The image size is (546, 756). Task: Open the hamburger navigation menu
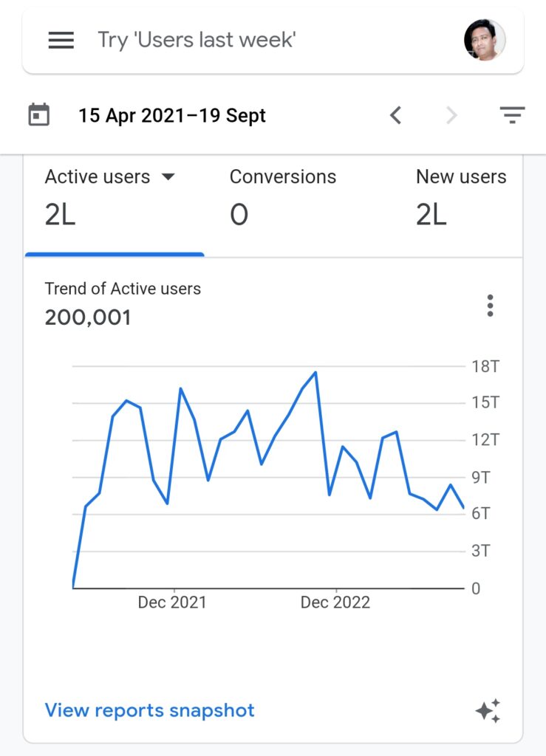(x=61, y=40)
